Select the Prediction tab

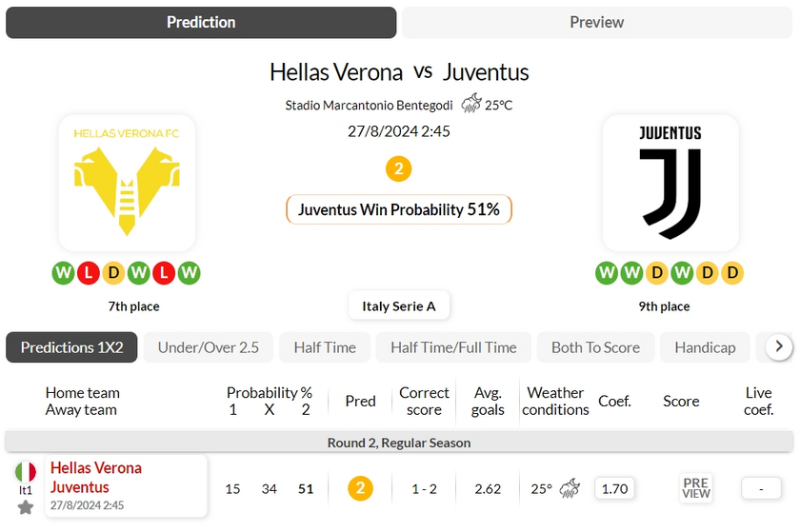[201, 22]
